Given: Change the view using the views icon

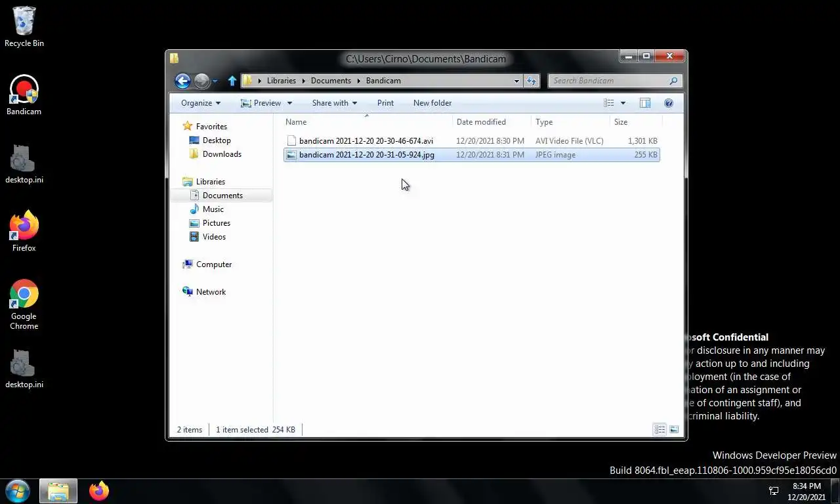Looking at the screenshot, I should (609, 103).
